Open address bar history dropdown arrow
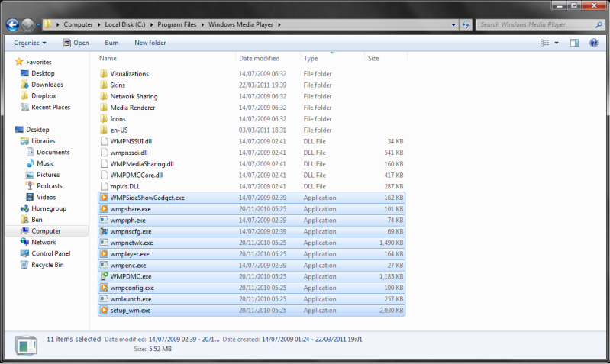Viewport: 610px width, 364px height. pos(453,24)
